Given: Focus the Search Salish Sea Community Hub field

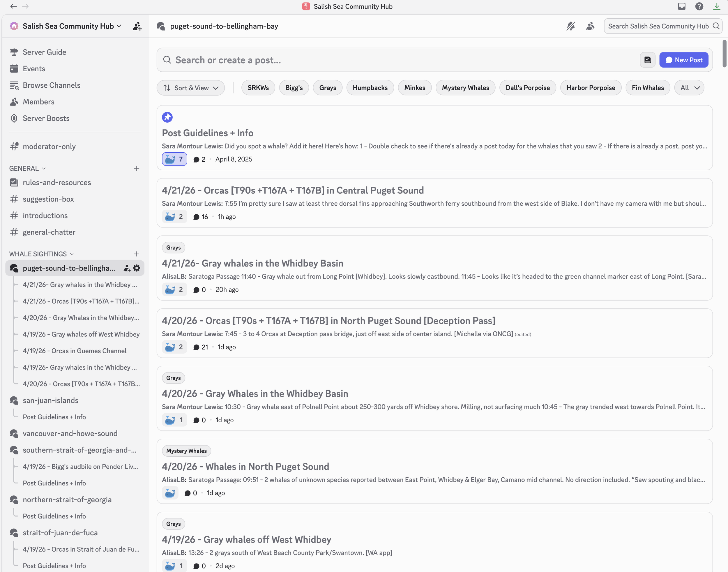Looking at the screenshot, I should coord(658,26).
